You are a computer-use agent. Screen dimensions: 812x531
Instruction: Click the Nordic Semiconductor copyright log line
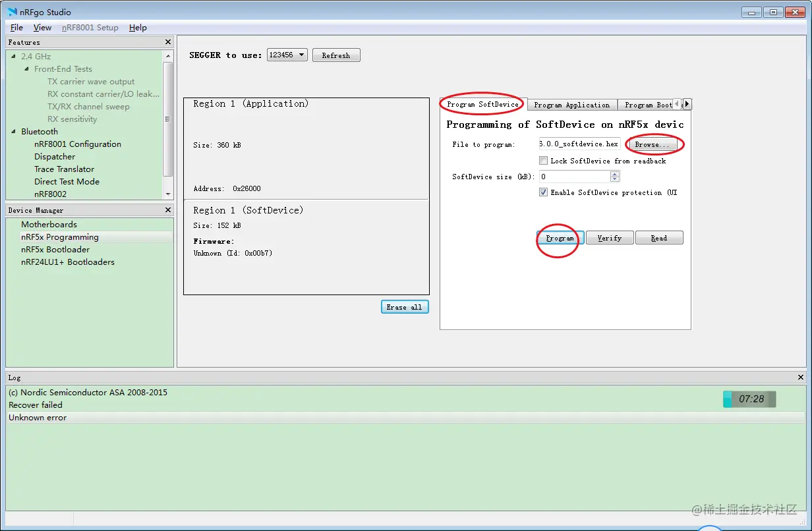pos(88,393)
